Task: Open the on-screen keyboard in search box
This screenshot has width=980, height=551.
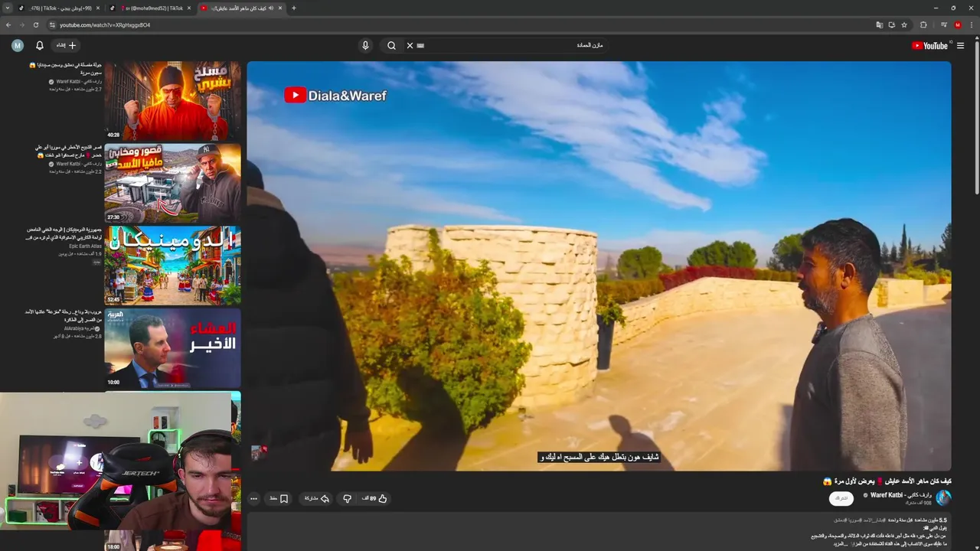Action: pyautogui.click(x=420, y=46)
